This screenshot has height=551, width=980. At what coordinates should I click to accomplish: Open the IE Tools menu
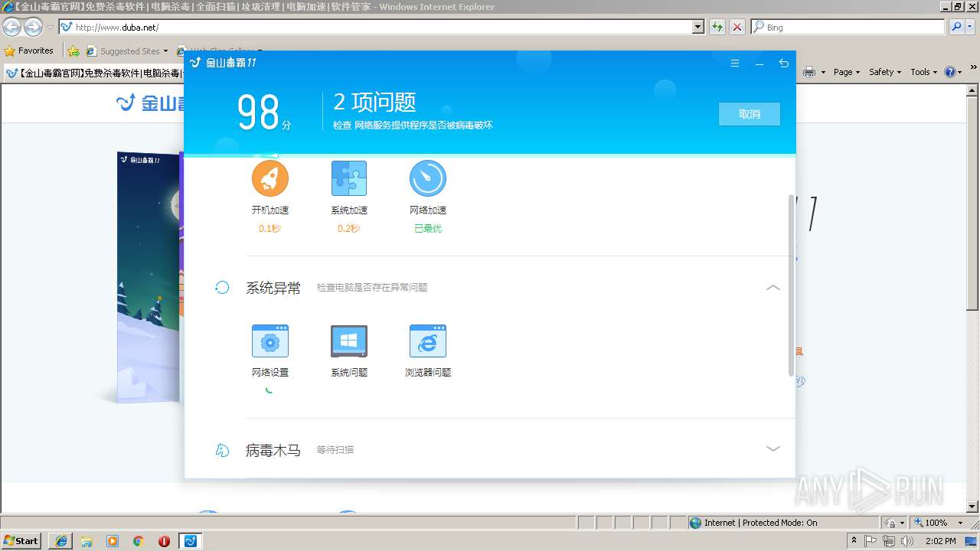[x=923, y=72]
